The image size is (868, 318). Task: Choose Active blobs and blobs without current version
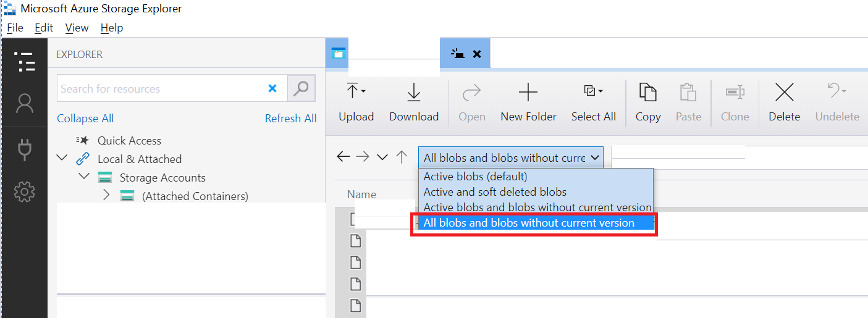tap(536, 207)
